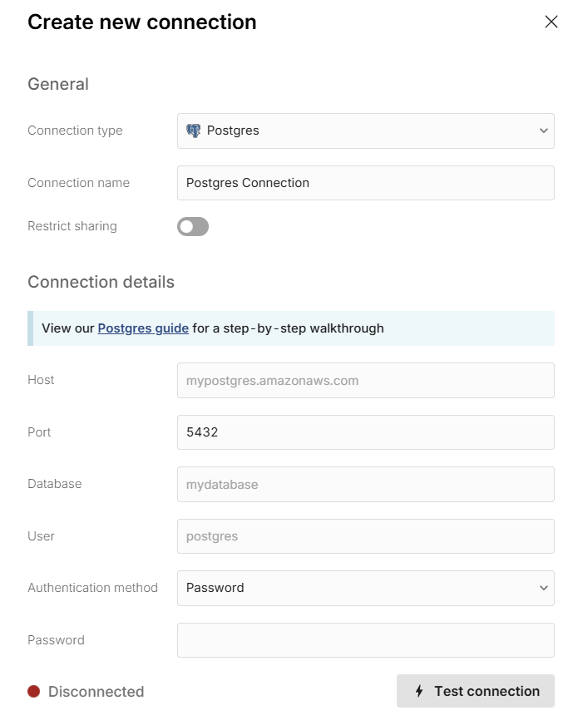The height and width of the screenshot is (725, 588).
Task: Open the Postgres guide link
Action: tap(143, 328)
